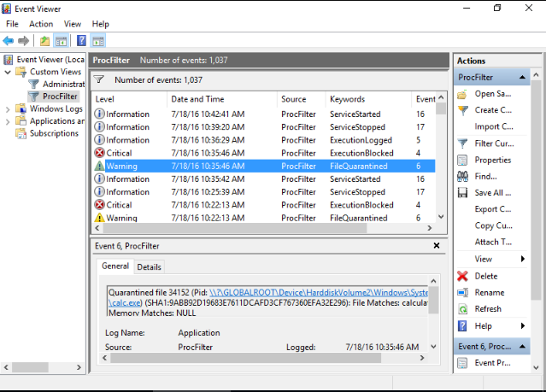The image size is (546, 392).
Task: Click Show/Hide Console Tree toolbar icon
Action: coord(62,41)
